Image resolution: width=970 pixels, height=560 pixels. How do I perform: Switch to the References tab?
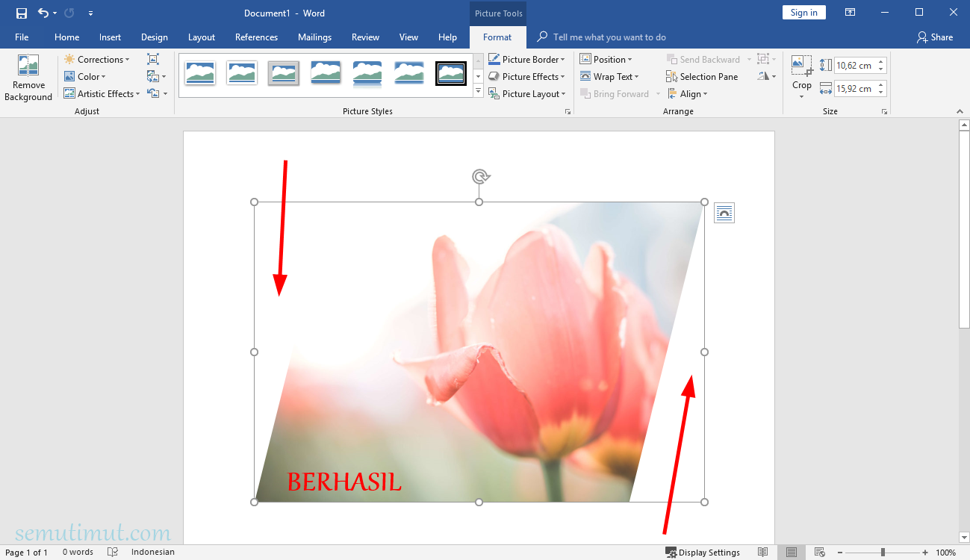coord(256,37)
